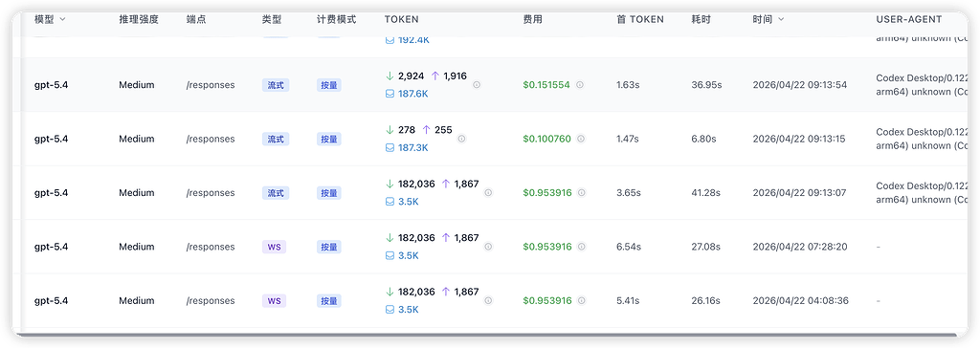Click timestamp 2026/04/22 07:28:20

800,247
